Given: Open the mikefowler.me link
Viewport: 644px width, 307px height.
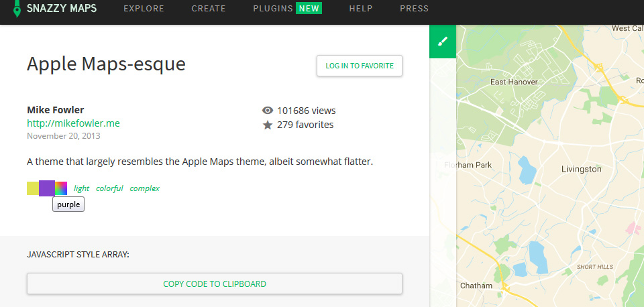Looking at the screenshot, I should [74, 123].
